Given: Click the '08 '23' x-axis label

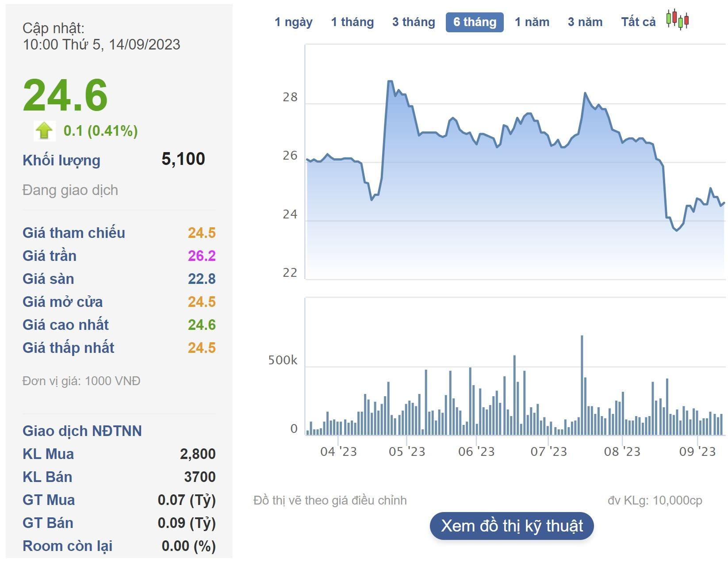Looking at the screenshot, I should [x=622, y=451].
